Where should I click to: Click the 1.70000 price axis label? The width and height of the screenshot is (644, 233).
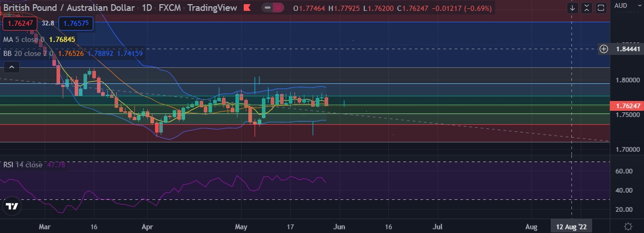click(x=627, y=149)
